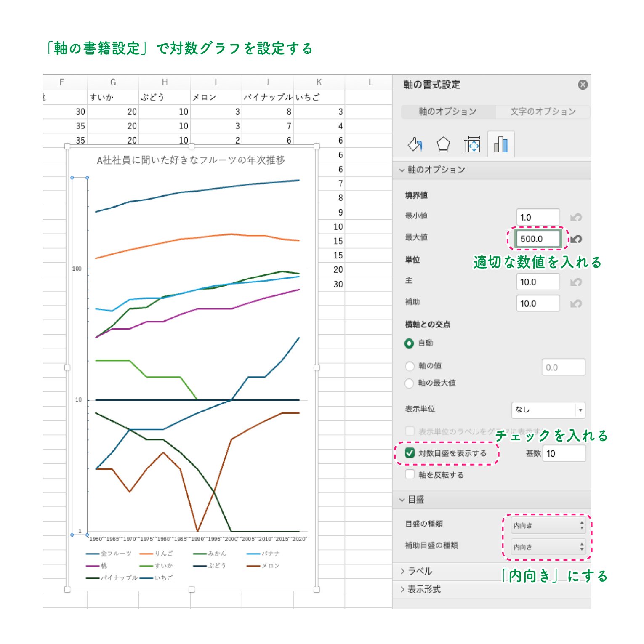Select column H header
This screenshot has height=644, width=644.
click(165, 82)
